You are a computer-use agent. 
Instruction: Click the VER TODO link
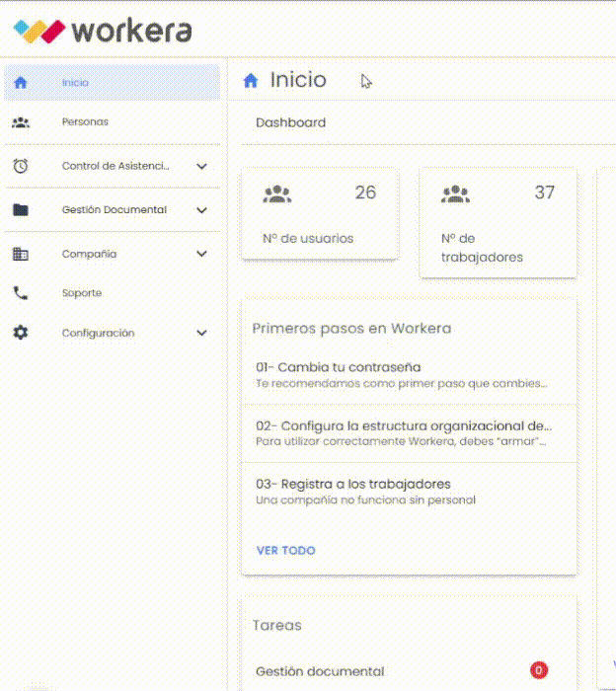[x=285, y=551]
